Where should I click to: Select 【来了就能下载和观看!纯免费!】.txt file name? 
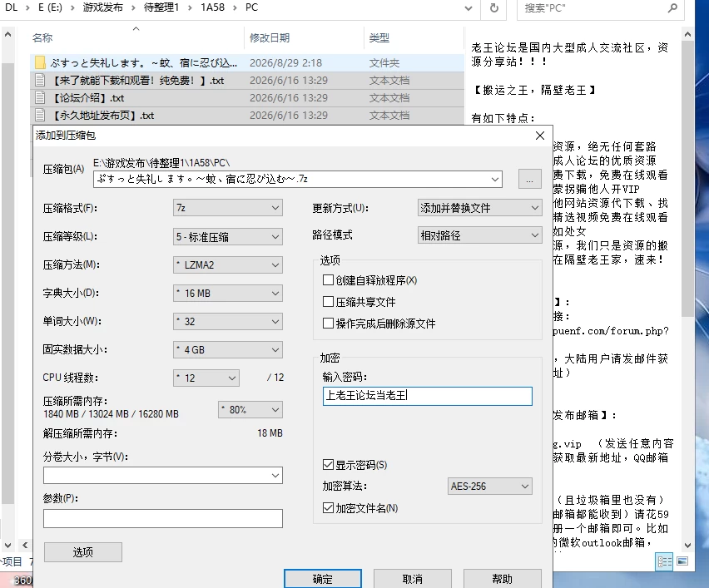click(x=137, y=81)
